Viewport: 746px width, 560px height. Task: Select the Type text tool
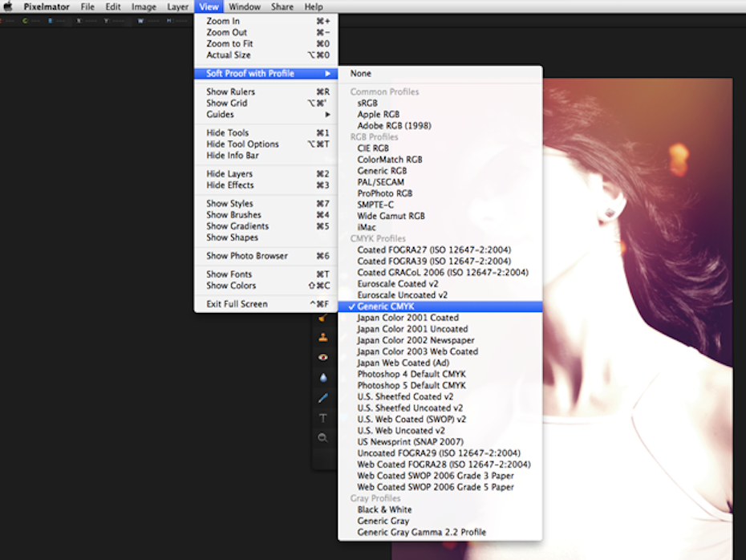tap(323, 418)
